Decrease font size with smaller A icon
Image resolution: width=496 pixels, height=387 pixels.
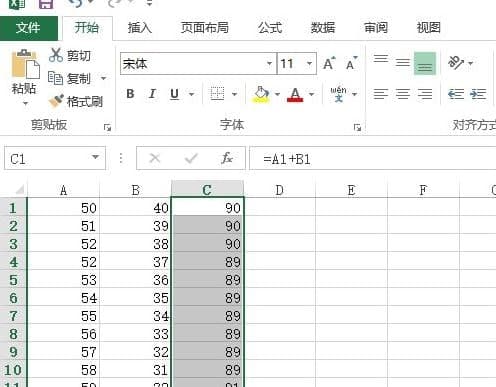click(x=351, y=63)
